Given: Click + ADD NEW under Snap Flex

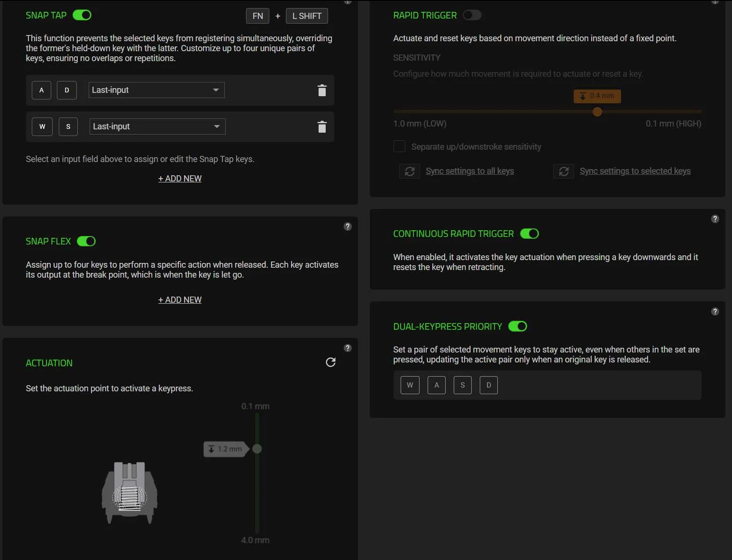Looking at the screenshot, I should [180, 300].
